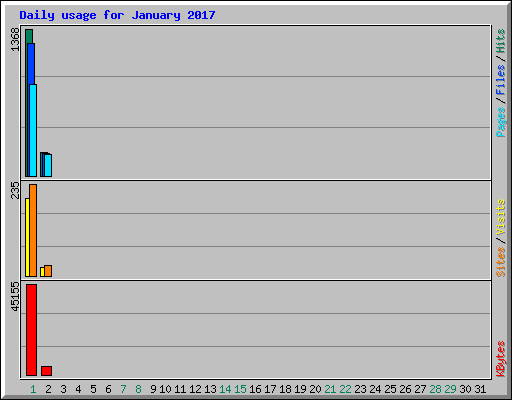The width and height of the screenshot is (512, 400).
Task: Select the cyan Pages bar for day 2
Action: pyautogui.click(x=48, y=165)
